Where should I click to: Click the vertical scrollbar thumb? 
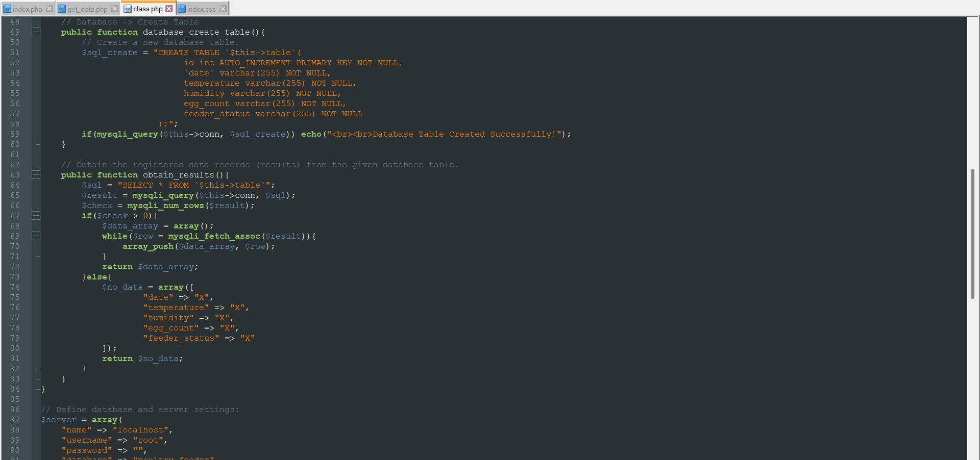(x=973, y=234)
